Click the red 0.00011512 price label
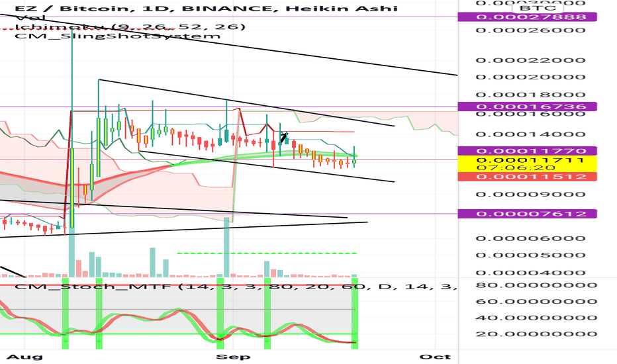 (527, 176)
